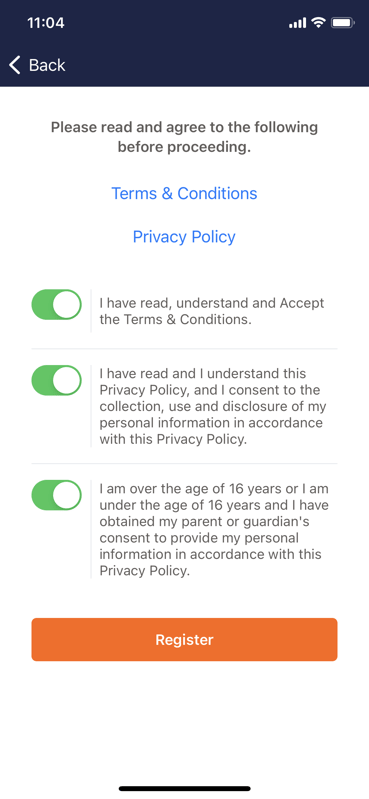Disable the Privacy Policy consent switch
The image size is (369, 799).
point(57,380)
